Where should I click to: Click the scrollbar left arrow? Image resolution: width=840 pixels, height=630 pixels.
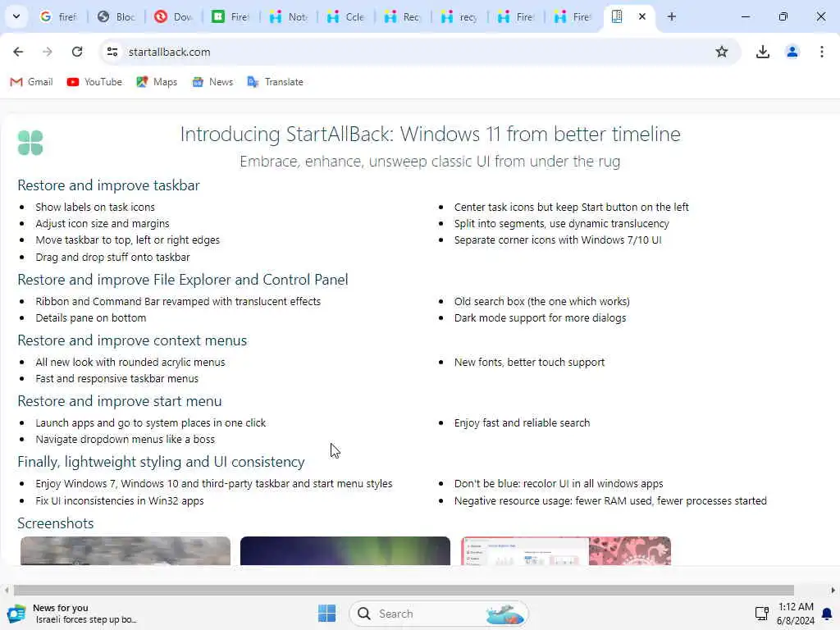click(7, 590)
